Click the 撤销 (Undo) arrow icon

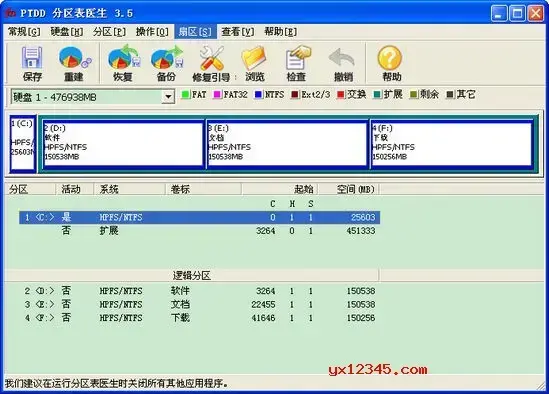[343, 64]
